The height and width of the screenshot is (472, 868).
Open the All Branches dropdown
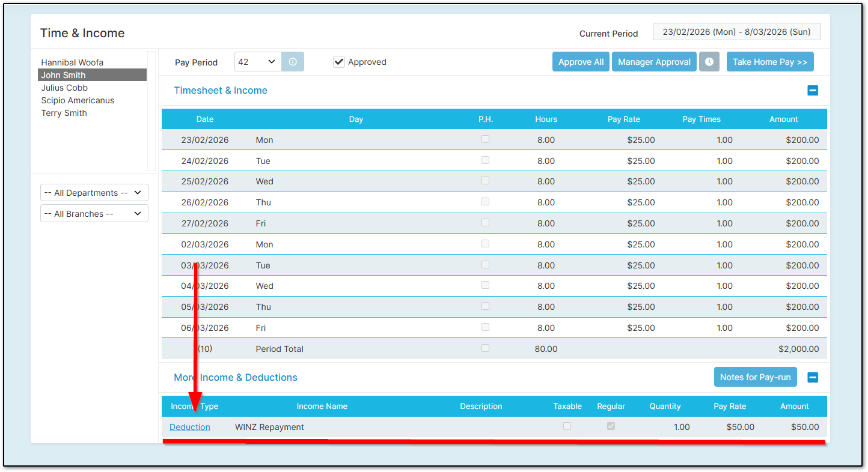point(94,213)
